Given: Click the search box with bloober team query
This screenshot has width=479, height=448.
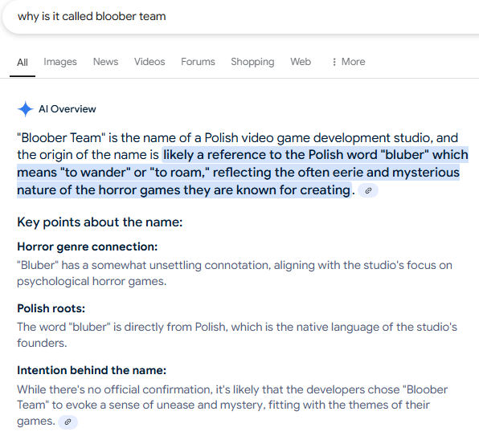Looking at the screenshot, I should tap(241, 17).
